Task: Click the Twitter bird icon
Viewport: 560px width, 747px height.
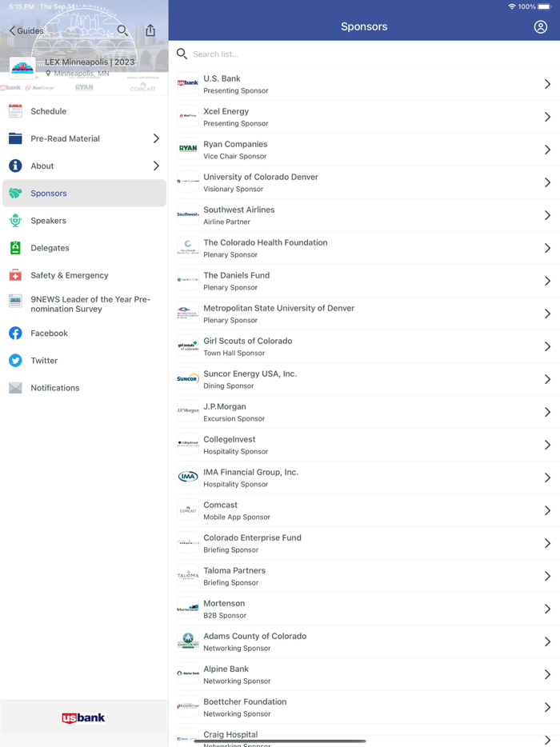Action: 15,360
